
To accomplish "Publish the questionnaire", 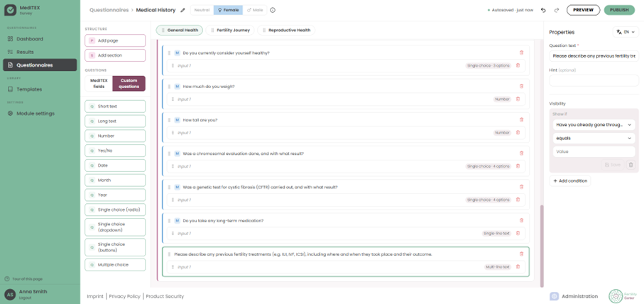I will [619, 10].
